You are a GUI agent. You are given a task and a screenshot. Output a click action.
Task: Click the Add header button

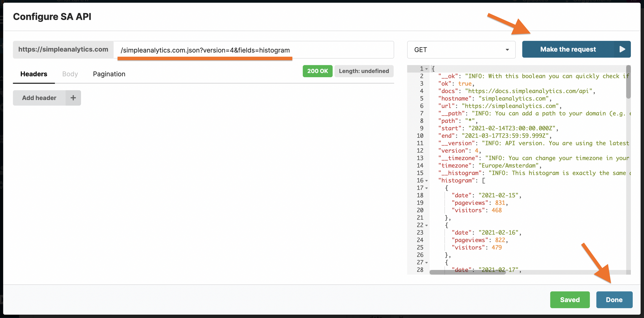(39, 98)
